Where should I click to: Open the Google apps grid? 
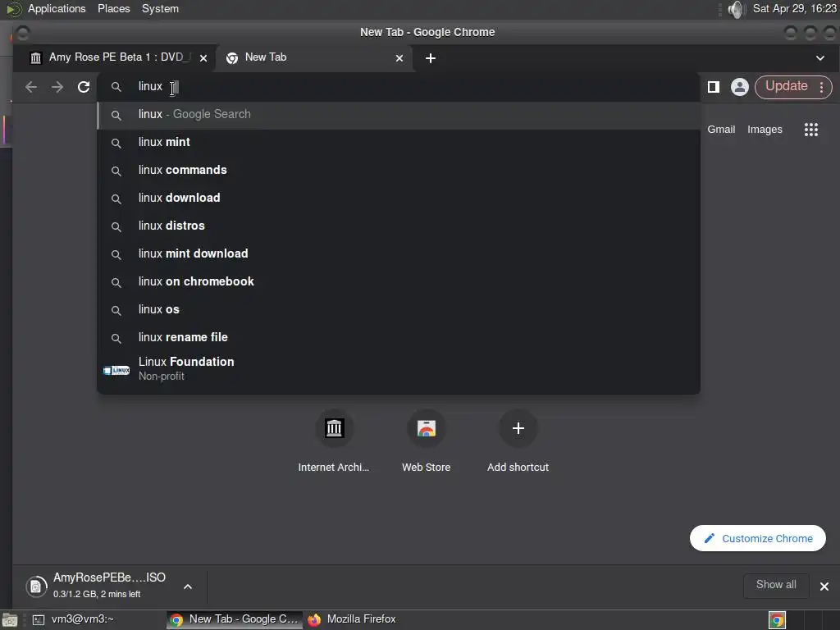click(x=811, y=129)
